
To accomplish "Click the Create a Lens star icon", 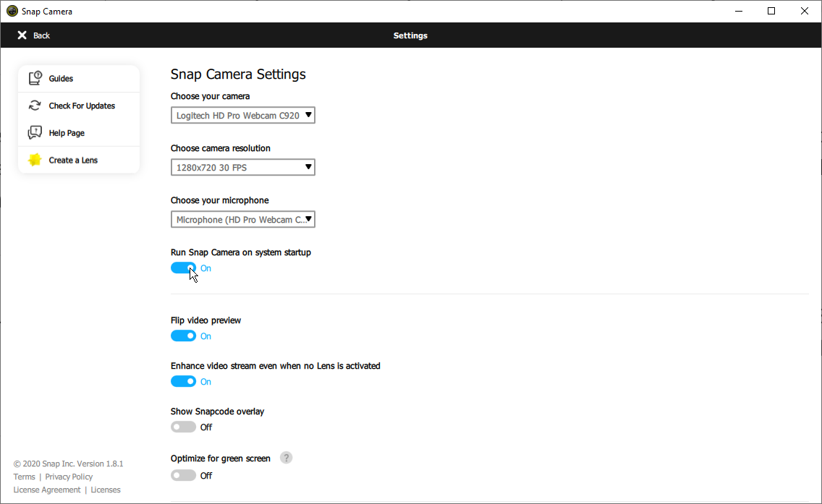I will coord(35,160).
